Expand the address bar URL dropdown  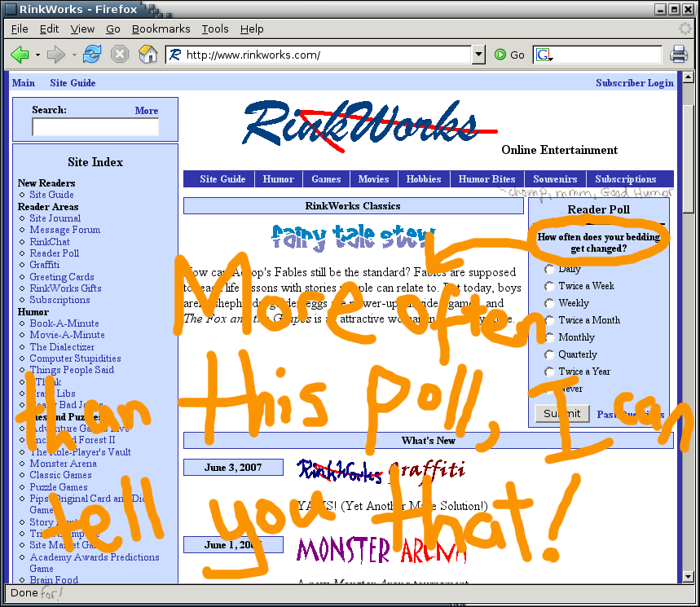[x=478, y=55]
